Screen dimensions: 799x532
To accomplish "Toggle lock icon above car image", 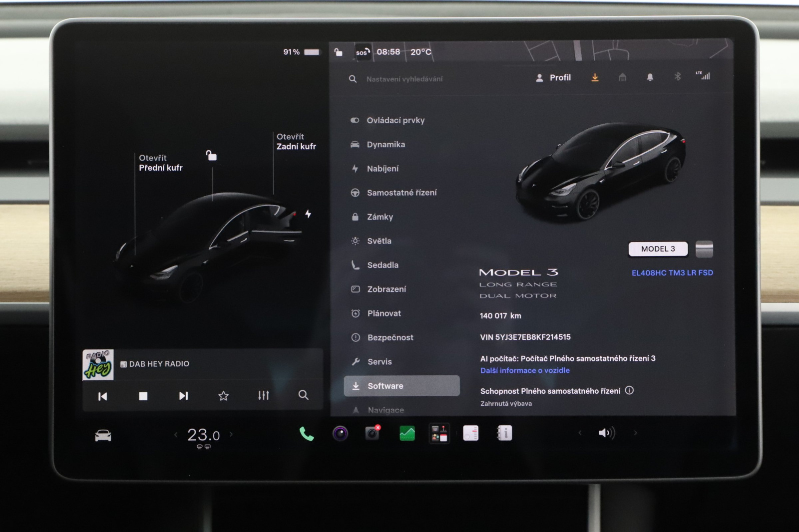I will (x=211, y=155).
